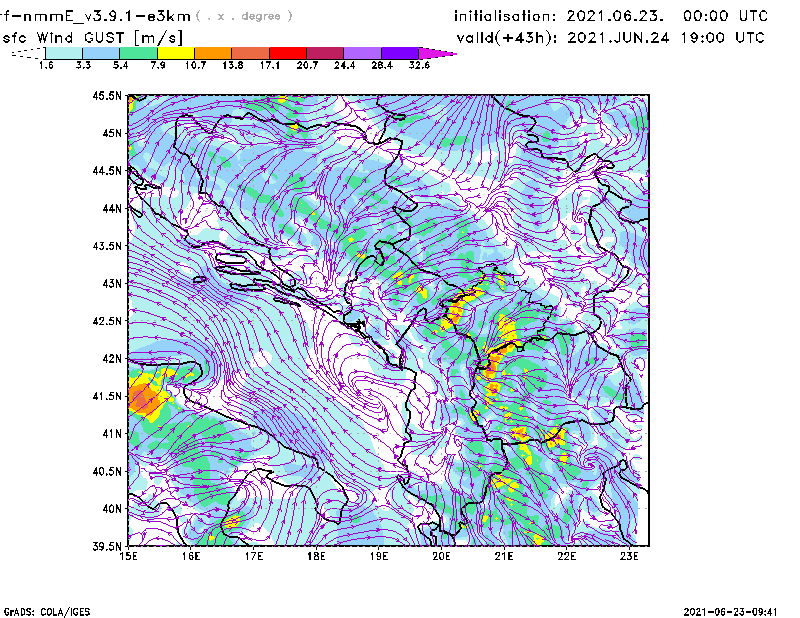
Task: Click the 44.5N latitude label
Action: pyautogui.click(x=107, y=170)
